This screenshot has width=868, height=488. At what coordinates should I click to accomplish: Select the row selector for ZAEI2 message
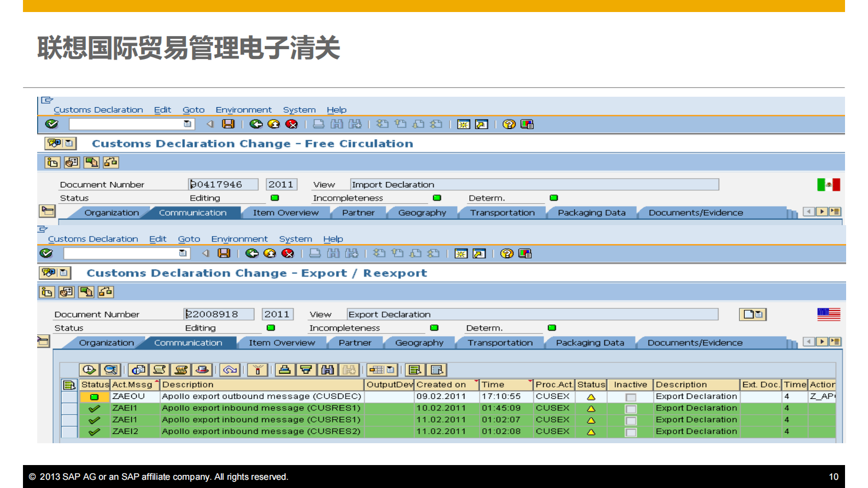click(69, 432)
